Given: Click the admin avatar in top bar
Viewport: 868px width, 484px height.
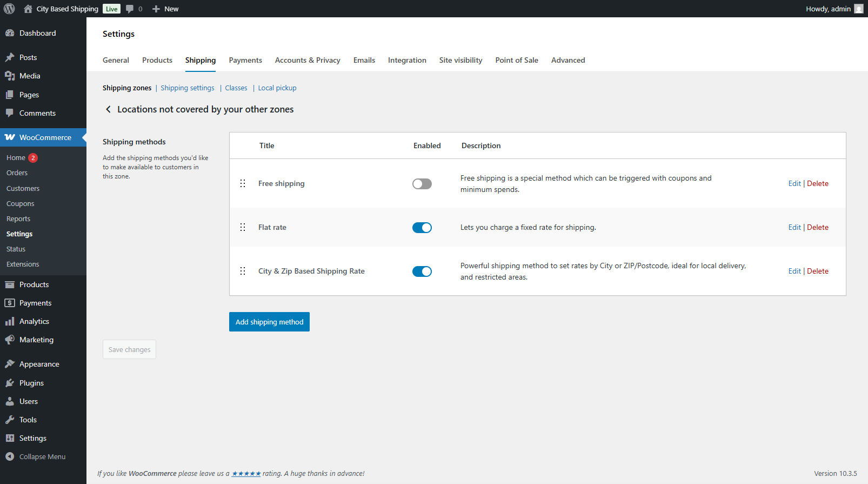Looking at the screenshot, I should point(858,9).
